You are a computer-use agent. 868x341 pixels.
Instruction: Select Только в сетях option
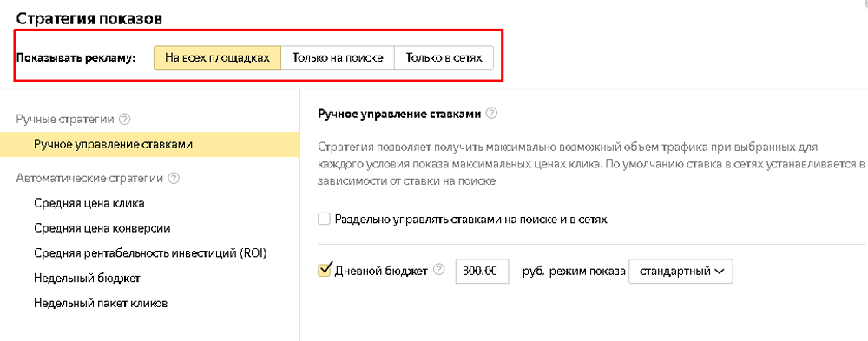(444, 58)
